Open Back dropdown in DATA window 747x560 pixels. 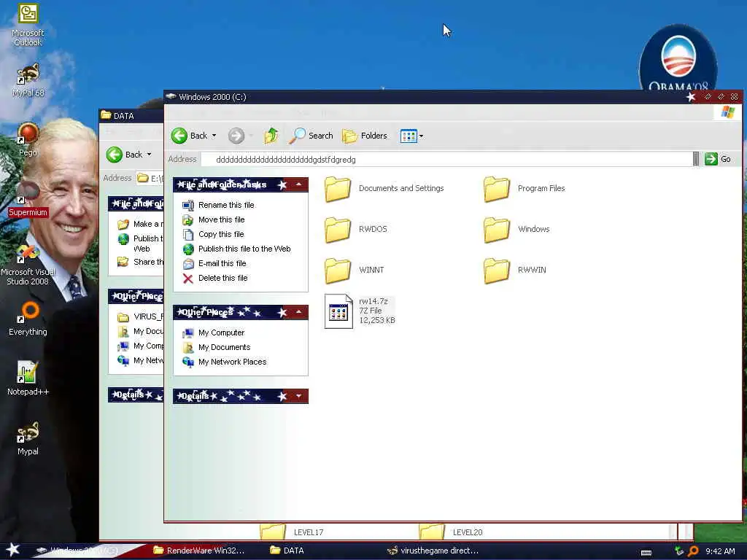click(x=149, y=155)
